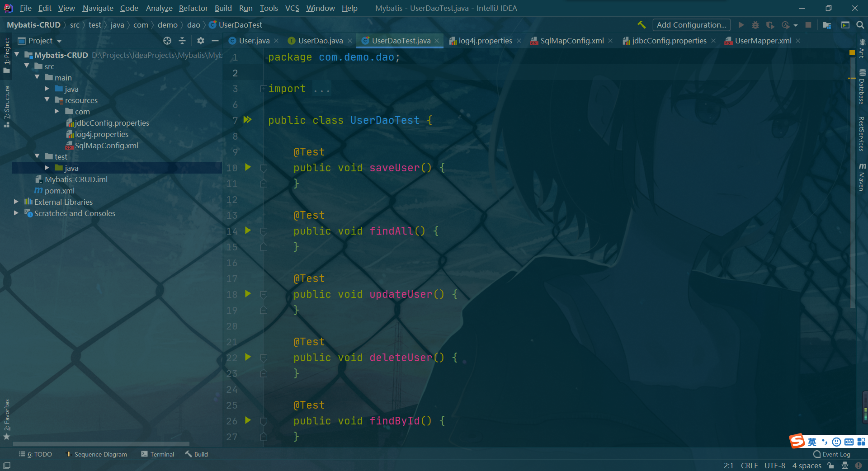Image resolution: width=868 pixels, height=471 pixels.
Task: Click Add Configuration button
Action: coord(691,25)
